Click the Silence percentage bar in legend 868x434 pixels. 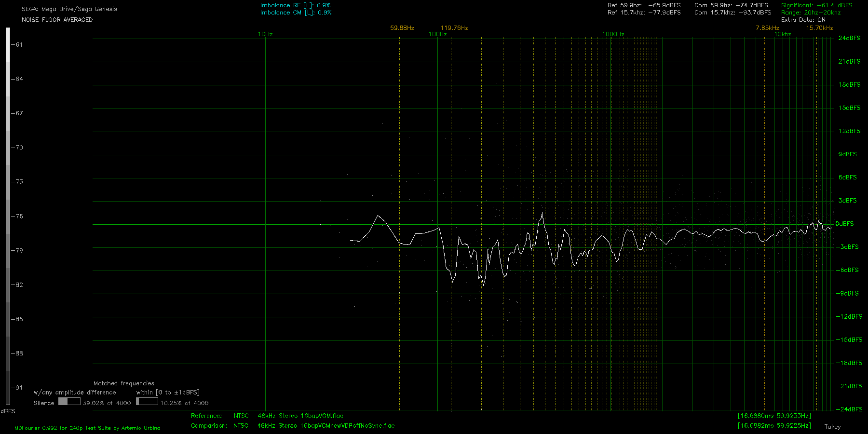point(69,401)
